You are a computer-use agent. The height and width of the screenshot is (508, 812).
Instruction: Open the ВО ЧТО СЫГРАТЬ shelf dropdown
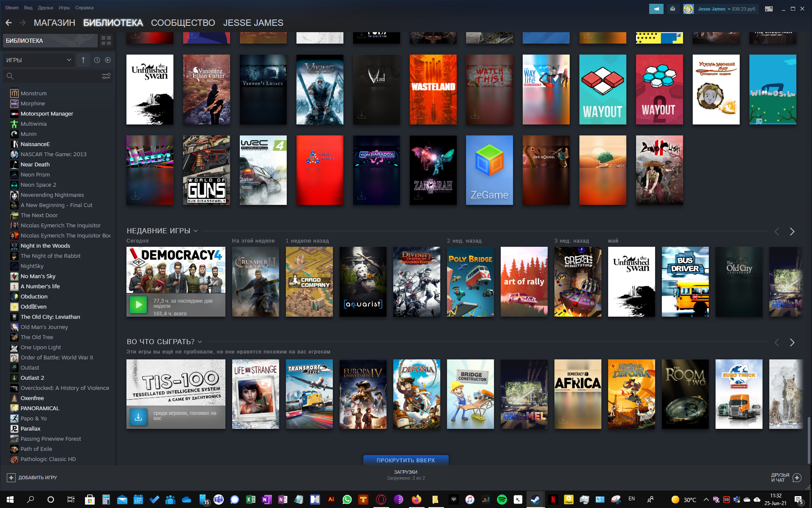(200, 342)
